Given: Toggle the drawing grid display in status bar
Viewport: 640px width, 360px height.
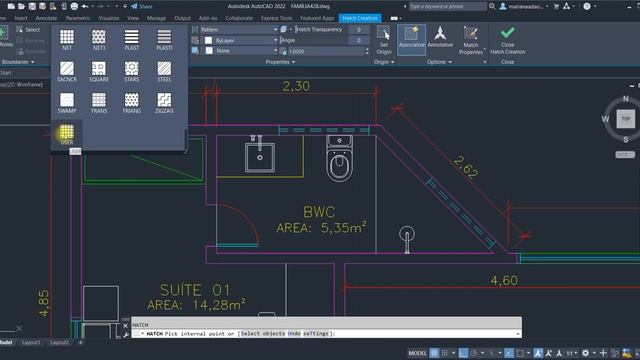Looking at the screenshot, I should click(x=434, y=353).
